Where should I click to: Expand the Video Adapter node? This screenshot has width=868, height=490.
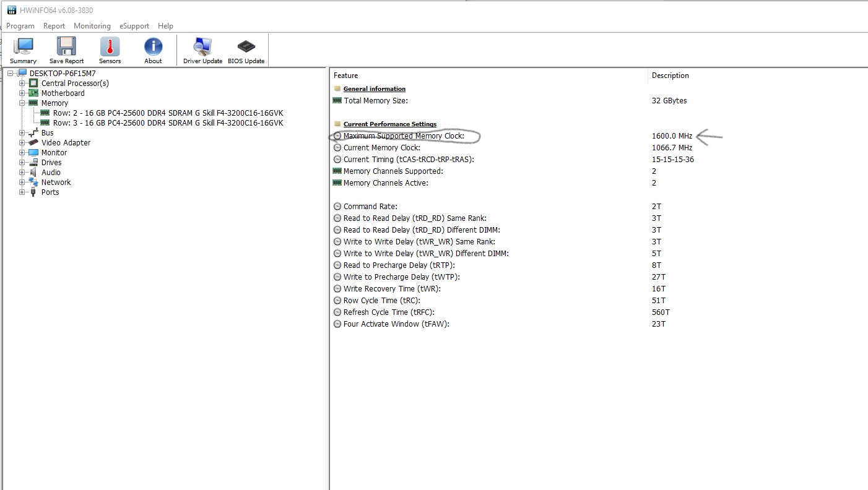22,143
